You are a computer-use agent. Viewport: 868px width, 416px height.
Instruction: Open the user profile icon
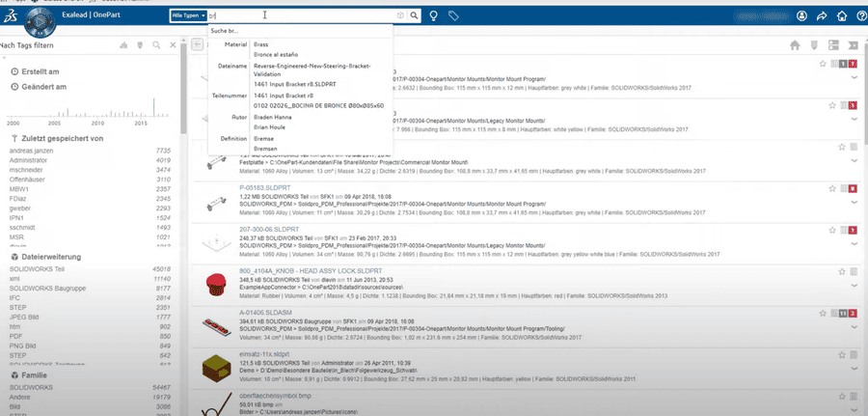click(802, 16)
